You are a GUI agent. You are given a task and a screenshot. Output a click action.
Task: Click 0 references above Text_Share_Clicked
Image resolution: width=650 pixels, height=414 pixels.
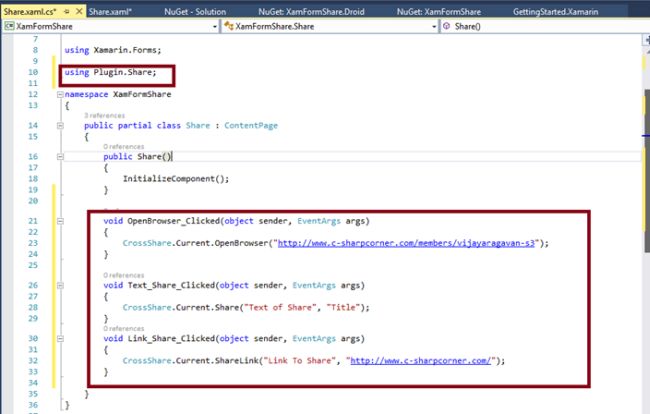pos(124,276)
